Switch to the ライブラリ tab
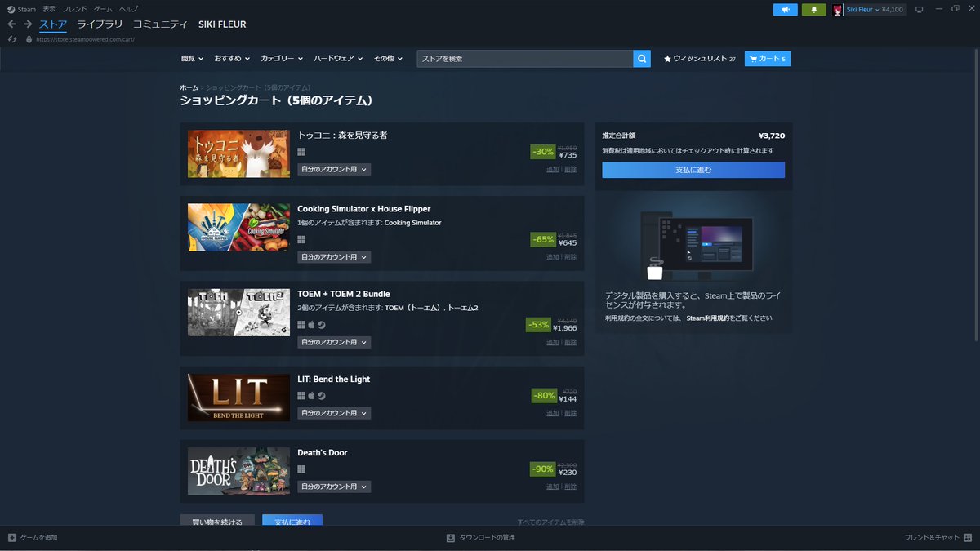Screen dimensions: 980x551 [100, 24]
